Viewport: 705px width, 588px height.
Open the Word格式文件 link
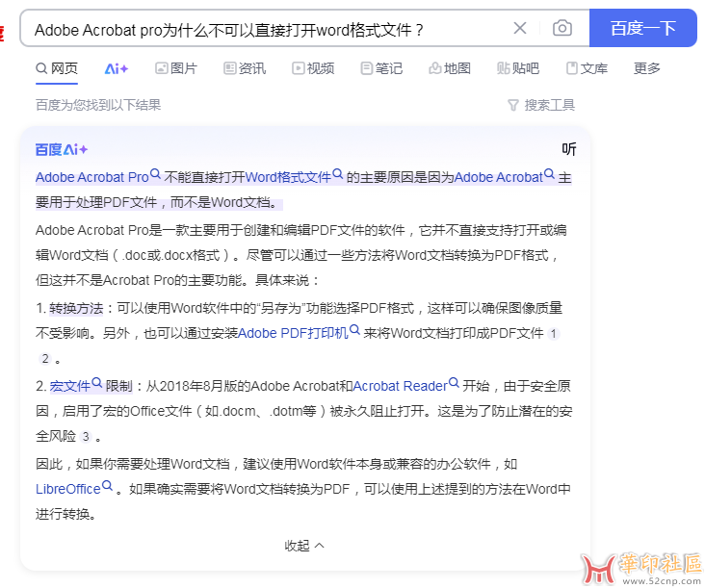[288, 177]
